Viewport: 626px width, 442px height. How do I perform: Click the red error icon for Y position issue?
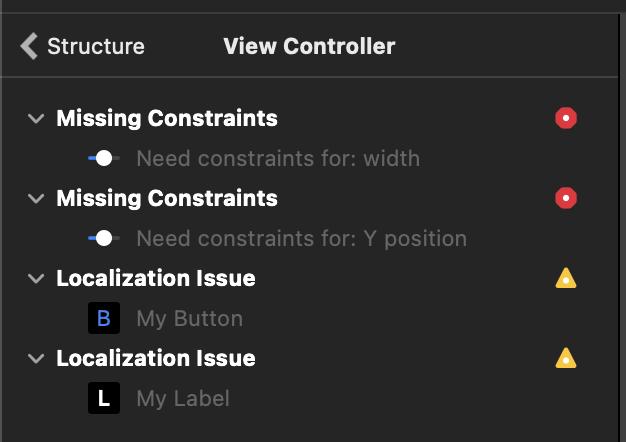566,199
